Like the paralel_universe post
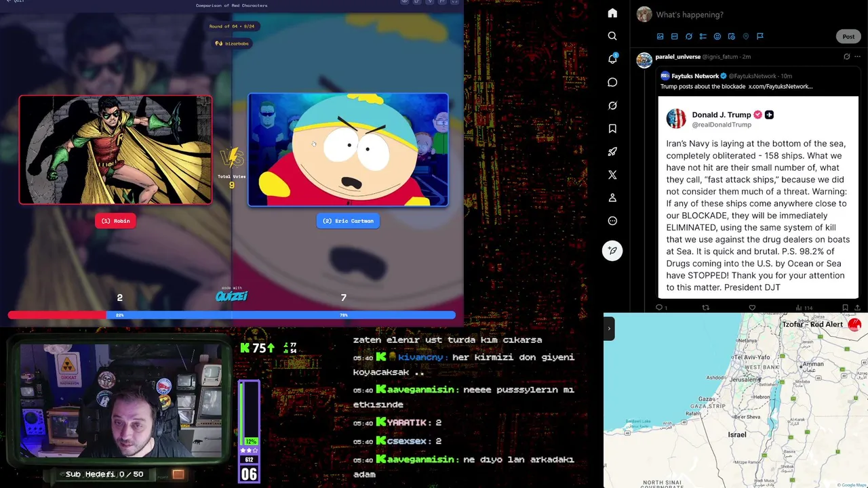Screen dimensions: 868x488 click(x=752, y=308)
